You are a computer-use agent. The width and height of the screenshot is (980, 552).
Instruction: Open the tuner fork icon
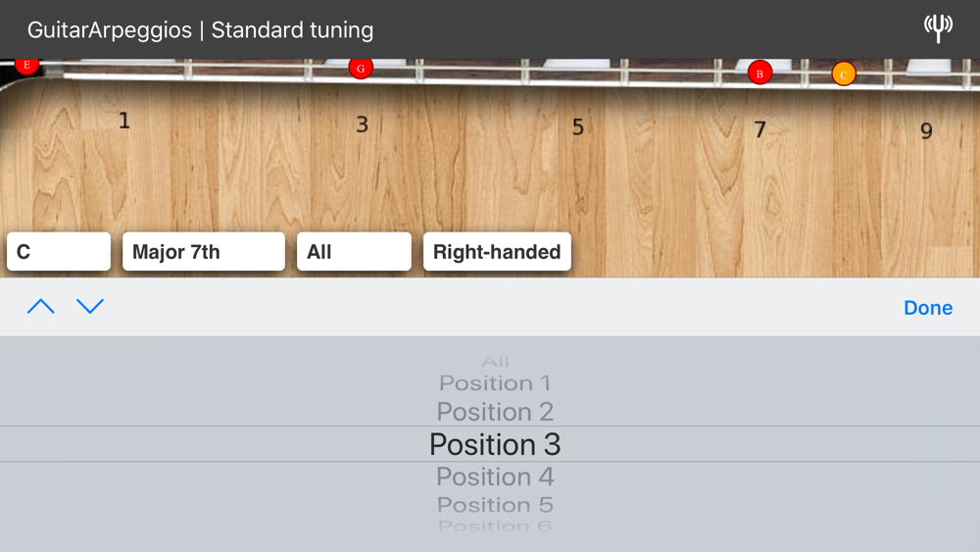click(x=938, y=28)
